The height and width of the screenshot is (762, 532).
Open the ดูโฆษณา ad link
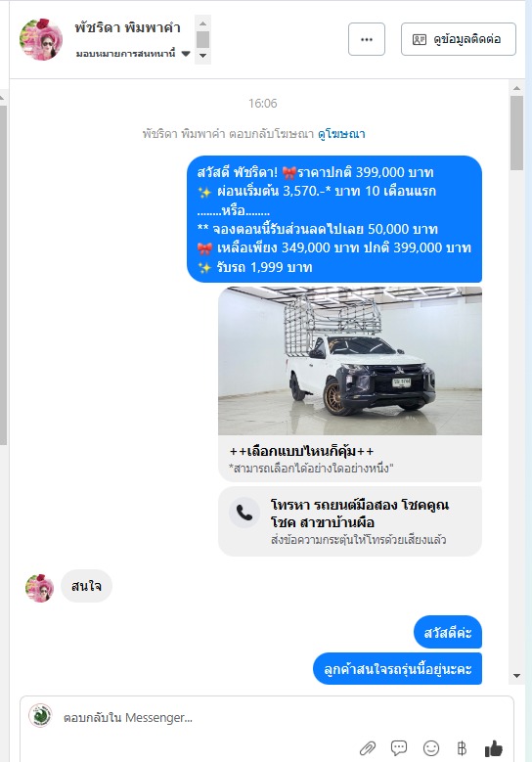pyautogui.click(x=341, y=134)
